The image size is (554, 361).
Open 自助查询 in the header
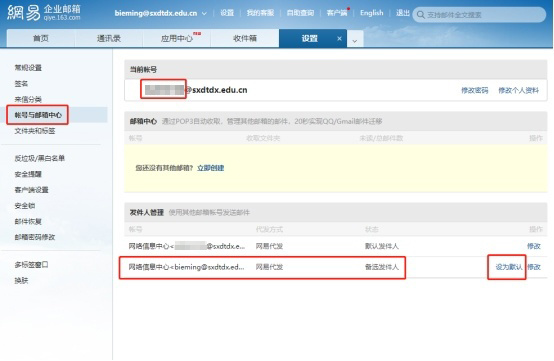coord(300,13)
